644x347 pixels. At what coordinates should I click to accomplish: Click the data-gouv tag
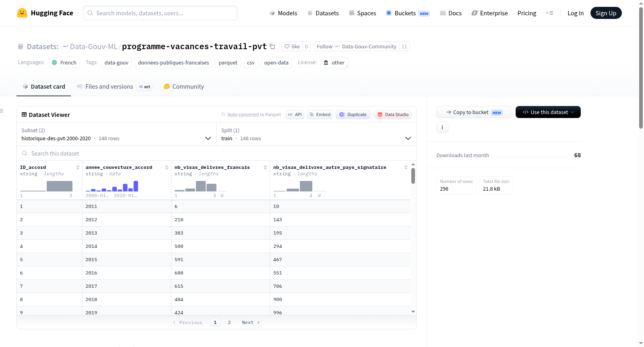[116, 62]
